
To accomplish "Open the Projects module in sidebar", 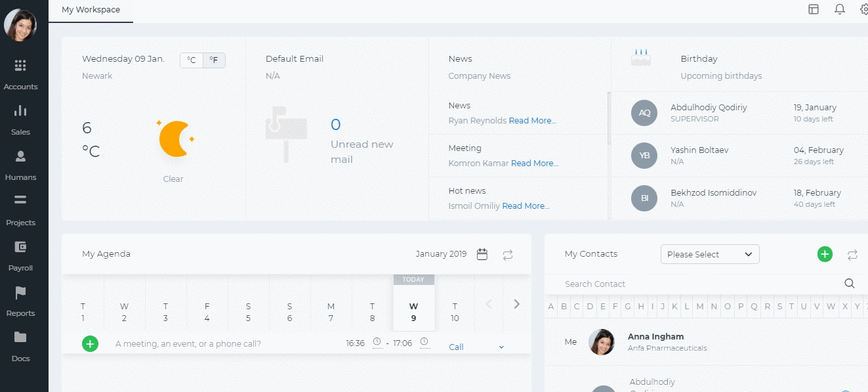I will (20, 210).
